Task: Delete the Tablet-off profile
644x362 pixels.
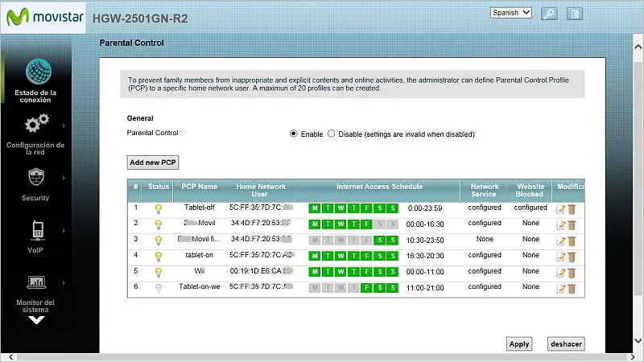Action: click(x=572, y=209)
